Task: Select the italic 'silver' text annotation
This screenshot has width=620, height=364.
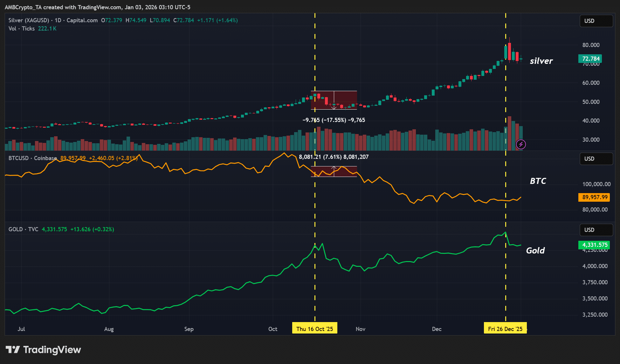Action: point(541,61)
